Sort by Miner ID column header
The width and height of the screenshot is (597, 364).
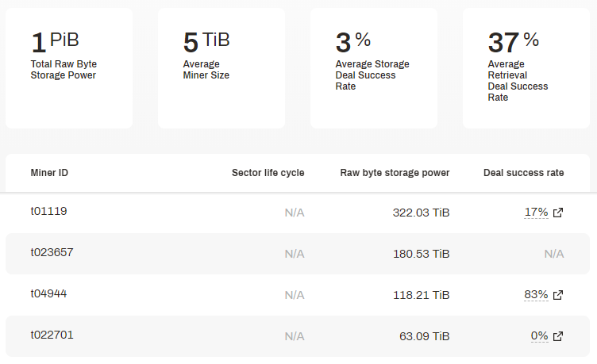tap(49, 173)
